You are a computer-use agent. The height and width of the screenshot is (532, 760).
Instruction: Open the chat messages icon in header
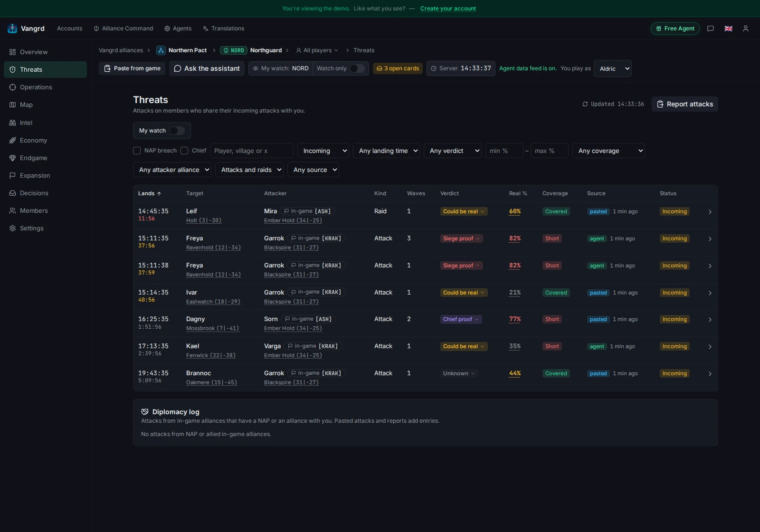coord(711,28)
